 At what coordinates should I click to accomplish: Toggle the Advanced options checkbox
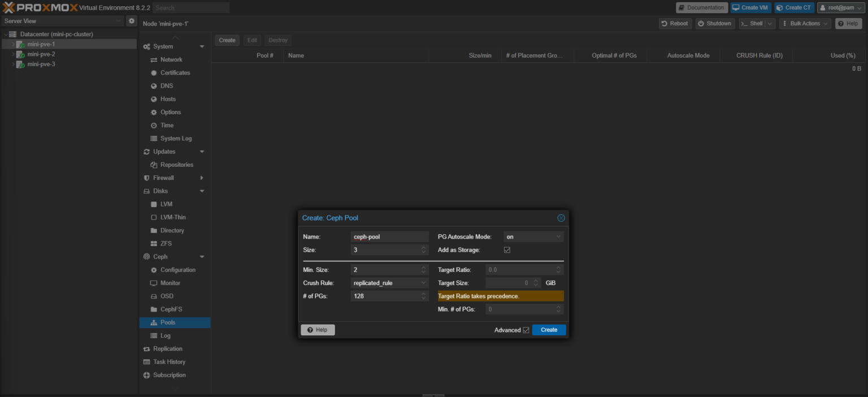click(x=525, y=330)
